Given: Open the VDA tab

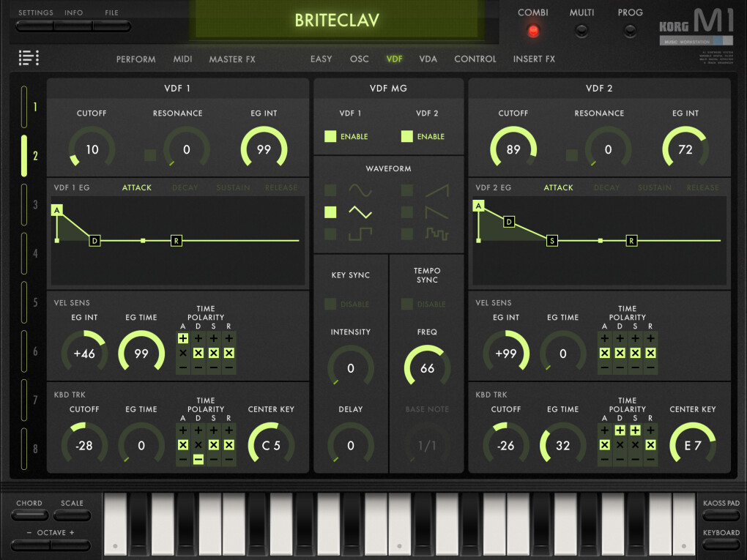Looking at the screenshot, I should coord(428,59).
